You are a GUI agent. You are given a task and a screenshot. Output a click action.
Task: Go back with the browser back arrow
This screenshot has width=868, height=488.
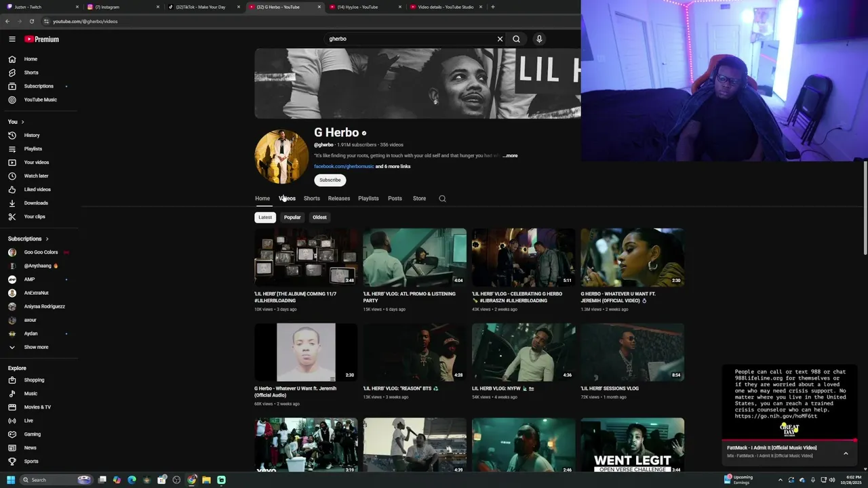[7, 21]
